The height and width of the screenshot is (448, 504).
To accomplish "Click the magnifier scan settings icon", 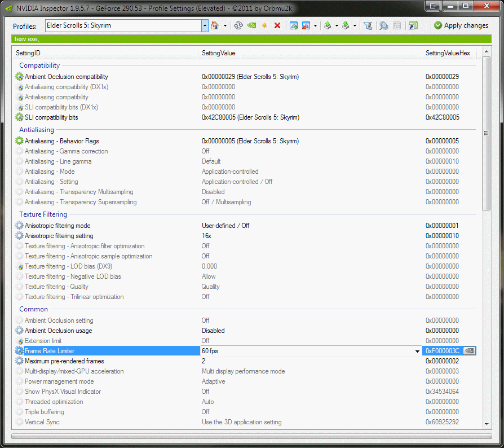I will 384,25.
